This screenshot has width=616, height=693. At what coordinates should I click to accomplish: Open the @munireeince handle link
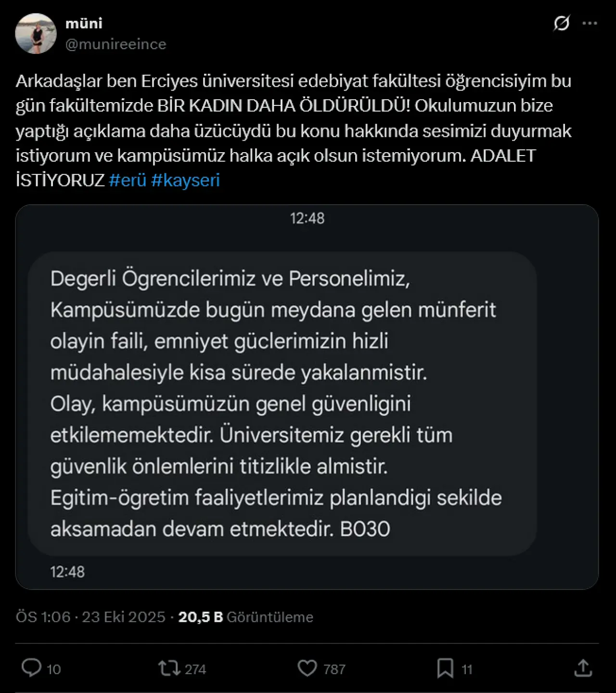click(x=115, y=44)
